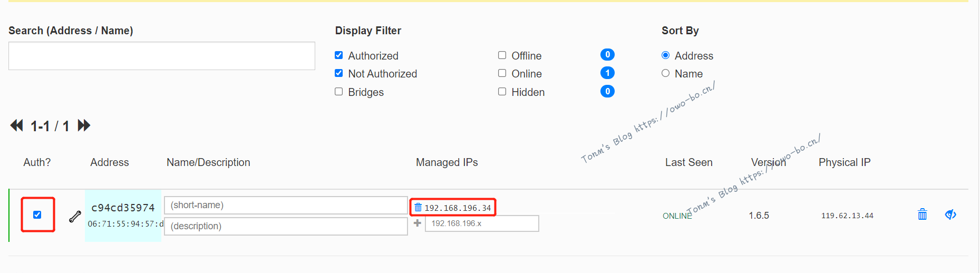Sort members by Name
This screenshot has height=273, width=980.
[x=666, y=73]
